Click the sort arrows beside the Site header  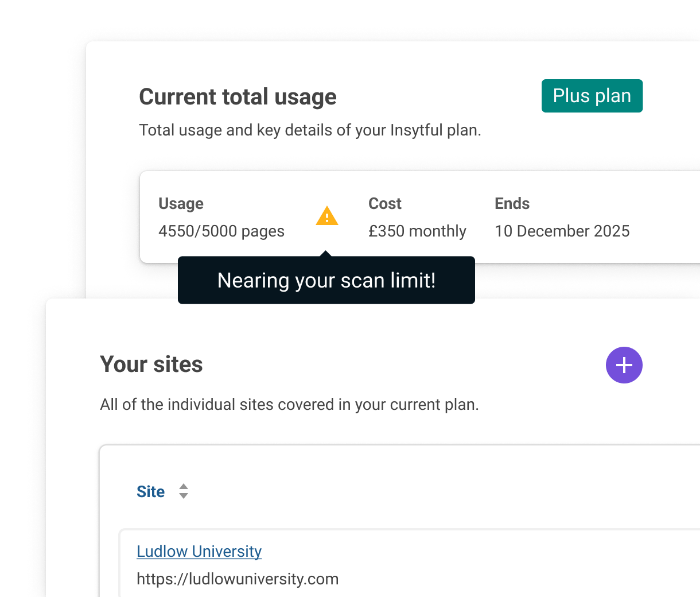[184, 491]
